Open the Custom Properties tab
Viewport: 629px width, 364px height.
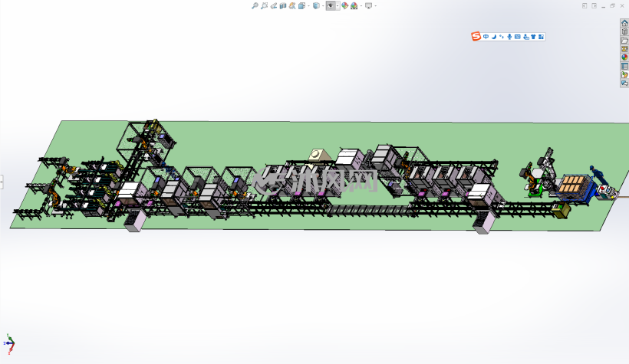624,66
